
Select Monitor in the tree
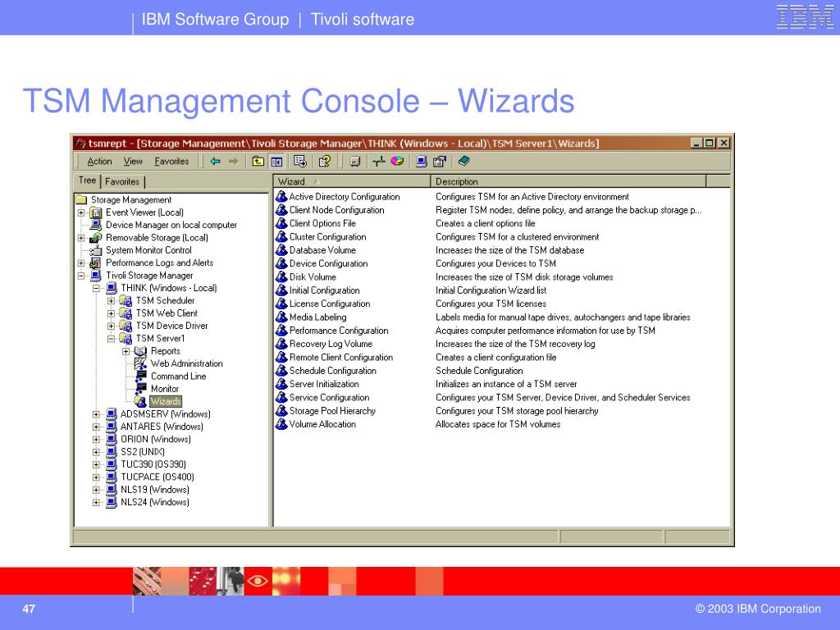(164, 389)
